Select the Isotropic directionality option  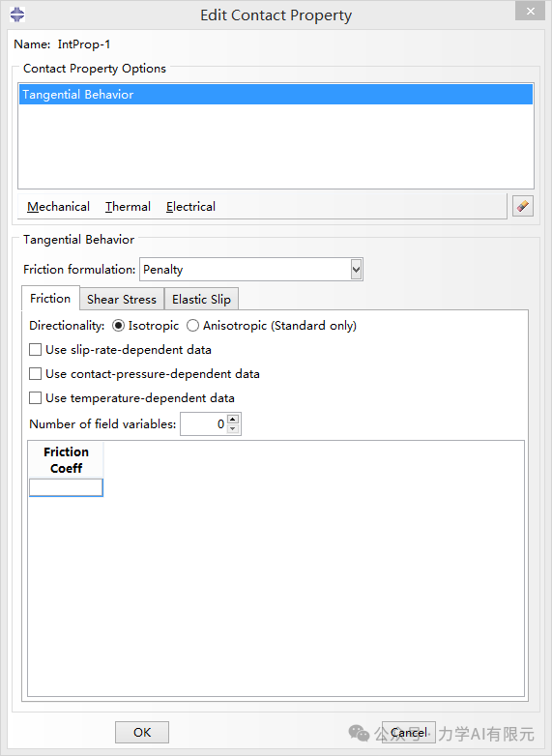click(x=118, y=326)
